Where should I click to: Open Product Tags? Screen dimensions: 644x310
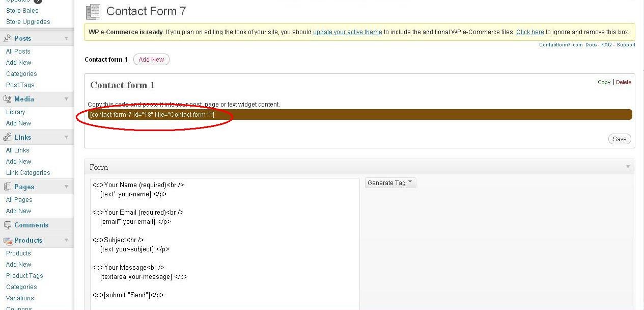[24, 276]
